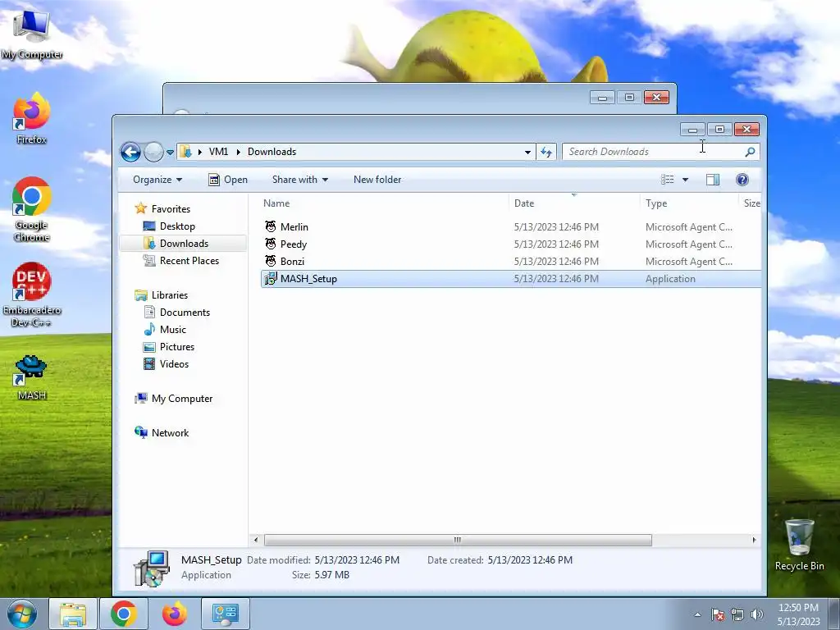Select Network in navigation pane
The image size is (840, 630).
click(170, 433)
